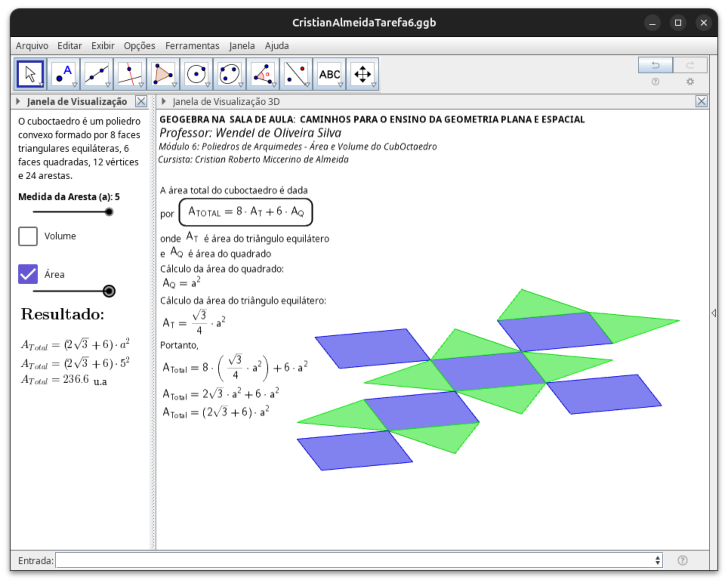Enable the Volume checkbox
The image size is (728, 583).
click(x=28, y=236)
